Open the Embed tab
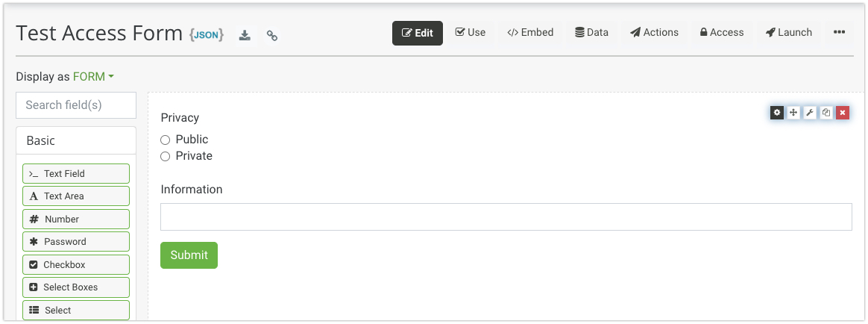 tap(530, 33)
